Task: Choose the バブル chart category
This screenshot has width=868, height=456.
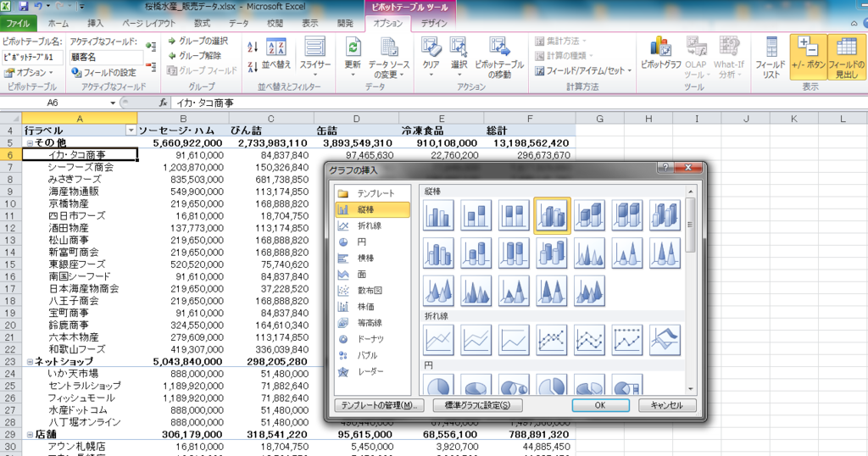Action: [x=373, y=355]
